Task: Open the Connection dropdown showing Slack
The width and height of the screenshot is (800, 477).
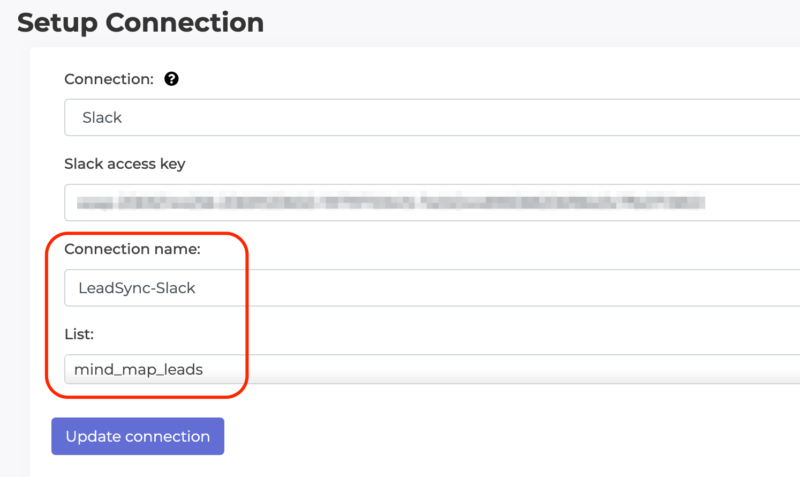Action: pyautogui.click(x=430, y=117)
